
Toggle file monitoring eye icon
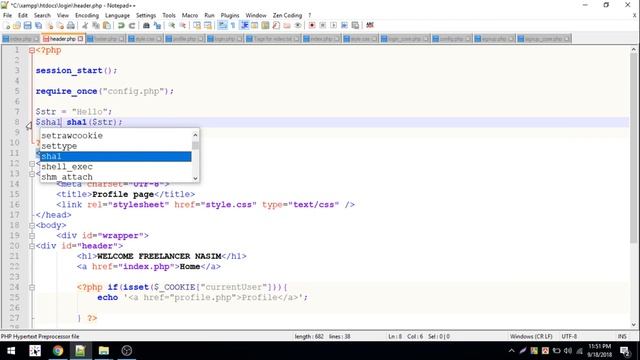click(298, 25)
